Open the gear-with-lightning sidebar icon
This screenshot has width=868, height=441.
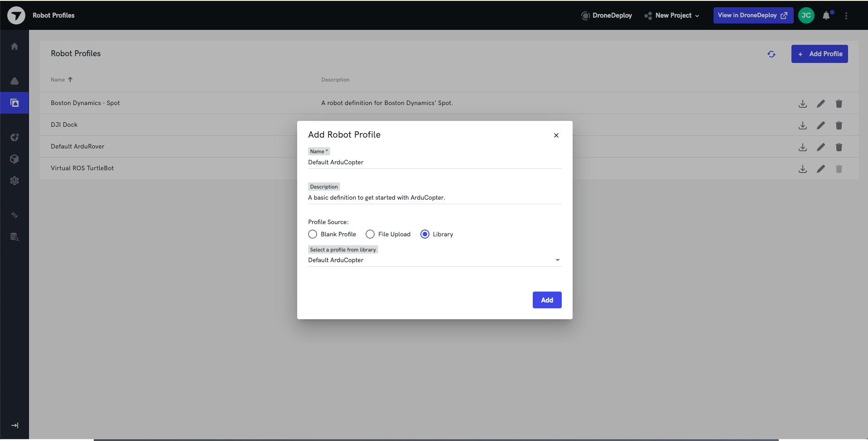click(14, 181)
